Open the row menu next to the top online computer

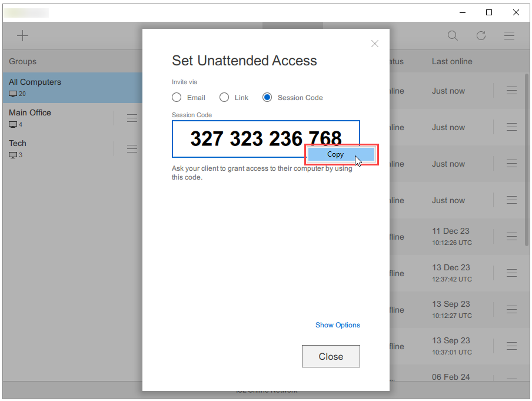point(511,91)
